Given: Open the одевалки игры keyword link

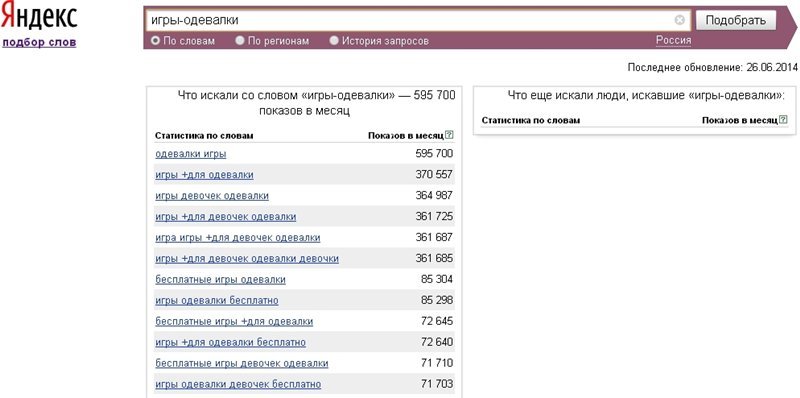Looking at the screenshot, I should coord(191,154).
